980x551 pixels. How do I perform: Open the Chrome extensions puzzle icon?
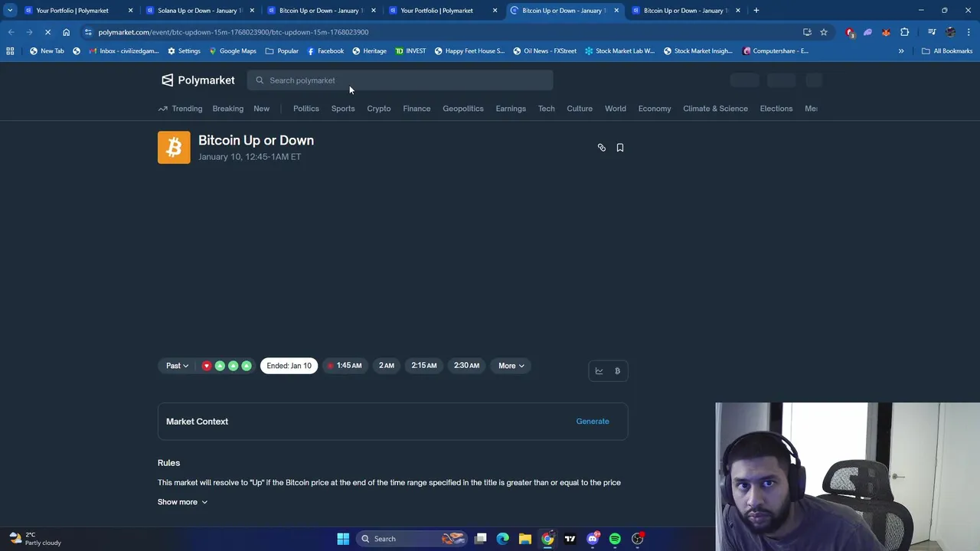click(x=905, y=32)
